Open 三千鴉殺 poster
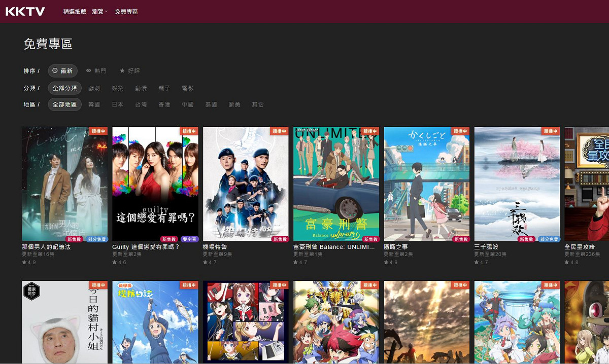This screenshot has height=364, width=609. click(x=517, y=184)
